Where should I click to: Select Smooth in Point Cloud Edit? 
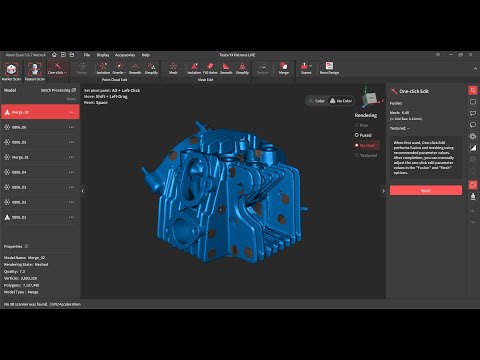(x=135, y=69)
